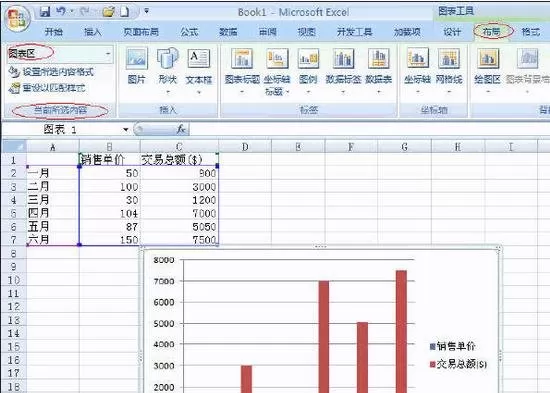The height and width of the screenshot is (393, 550).
Task: Click the red bar reaching 3000
Action: 247,379
